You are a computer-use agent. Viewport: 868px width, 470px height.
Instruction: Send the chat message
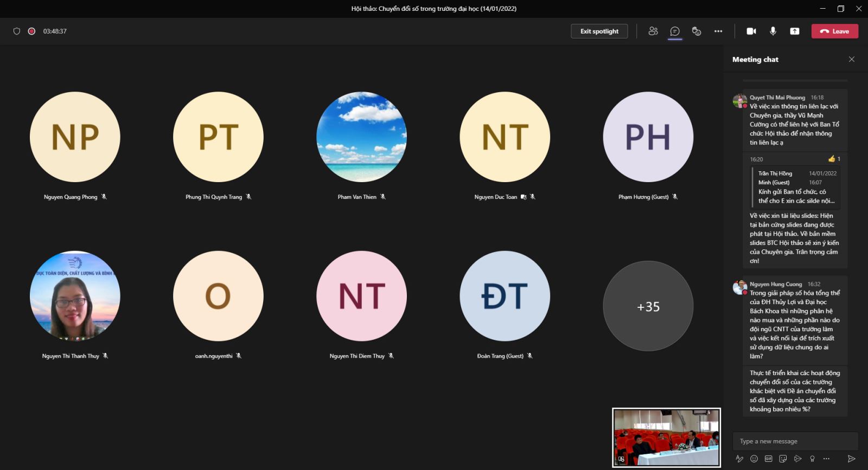coord(852,459)
